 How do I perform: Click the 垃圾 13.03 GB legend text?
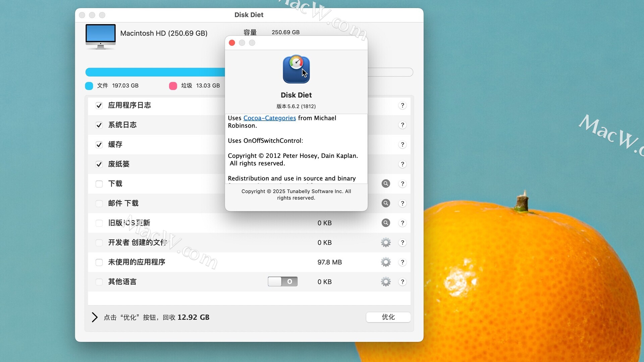(201, 86)
